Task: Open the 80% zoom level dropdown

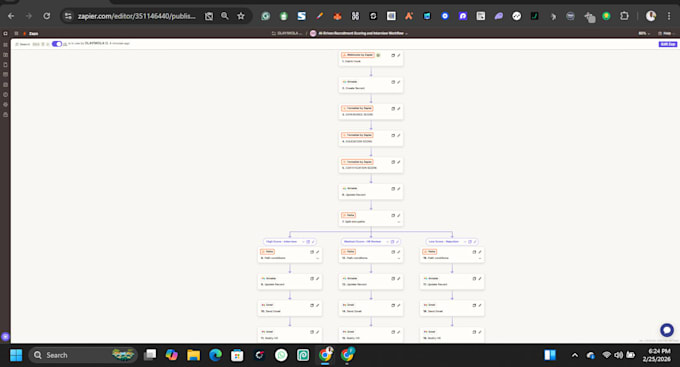Action: 644,33
